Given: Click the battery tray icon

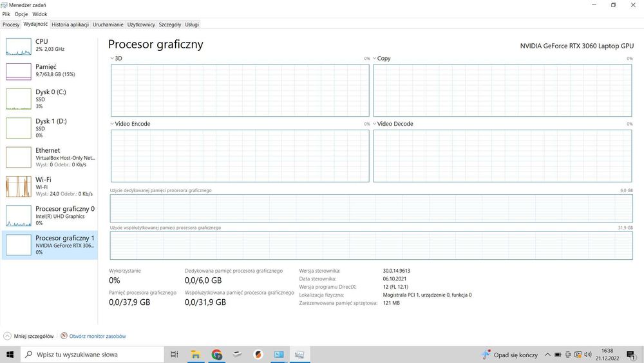Looking at the screenshot, I should [x=558, y=355].
